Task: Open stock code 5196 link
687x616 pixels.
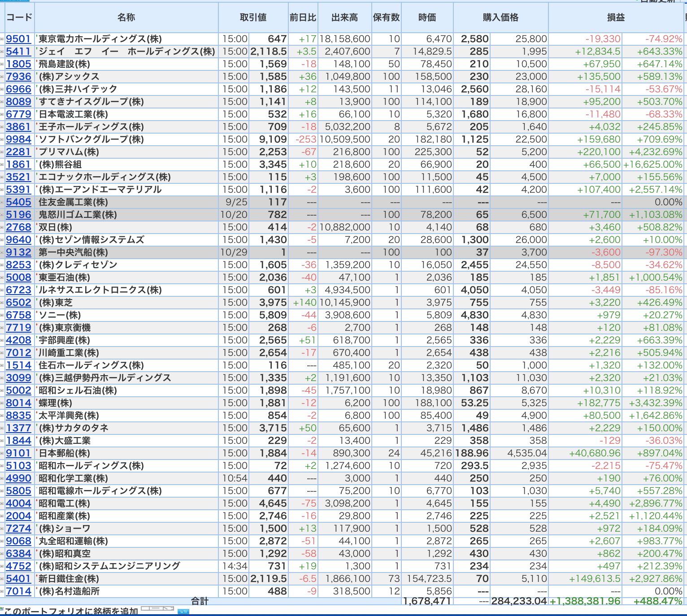Action: coord(18,215)
